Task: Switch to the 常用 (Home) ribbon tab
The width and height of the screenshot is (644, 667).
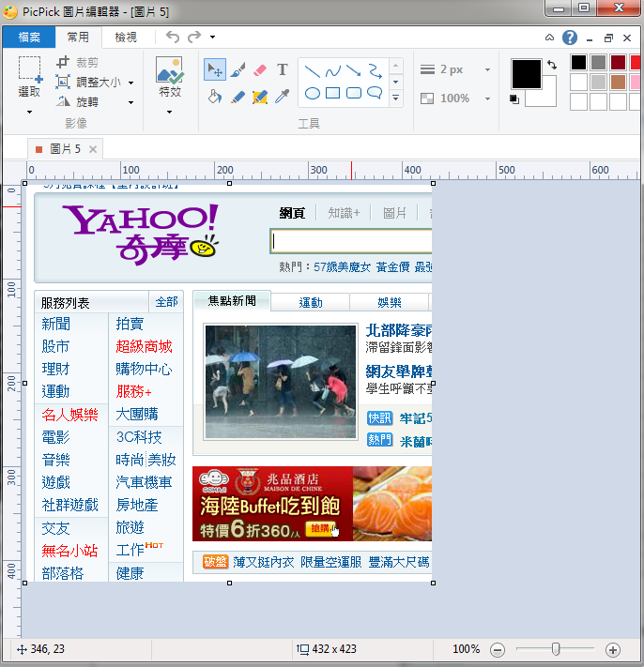Action: 78,37
